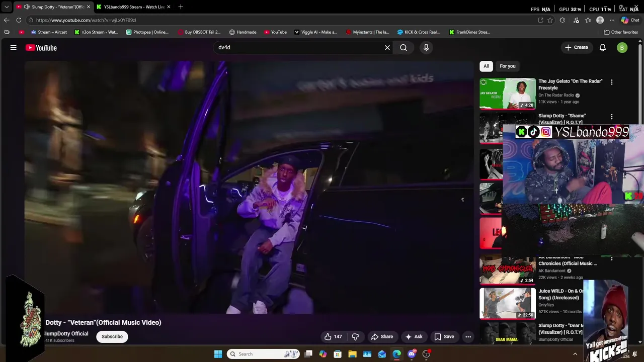Open Stream - Aircast bookmark
Screen dimensions: 644x362
pyautogui.click(x=49, y=32)
